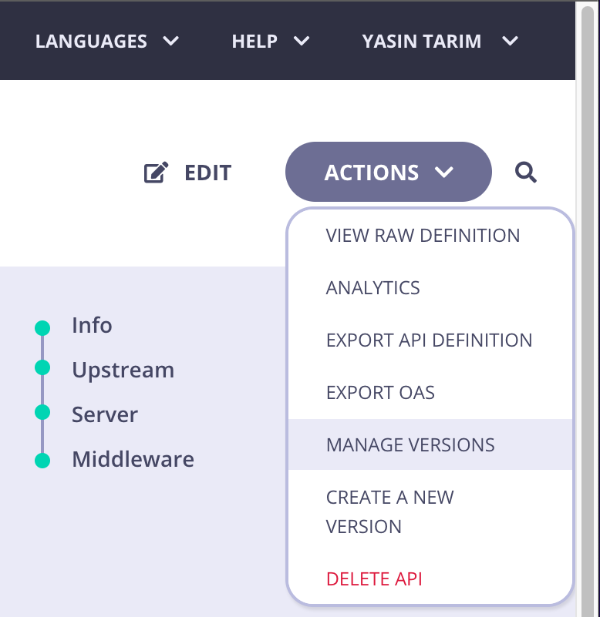This screenshot has width=600, height=617.
Task: Select the Export OAS option
Action: (x=380, y=392)
